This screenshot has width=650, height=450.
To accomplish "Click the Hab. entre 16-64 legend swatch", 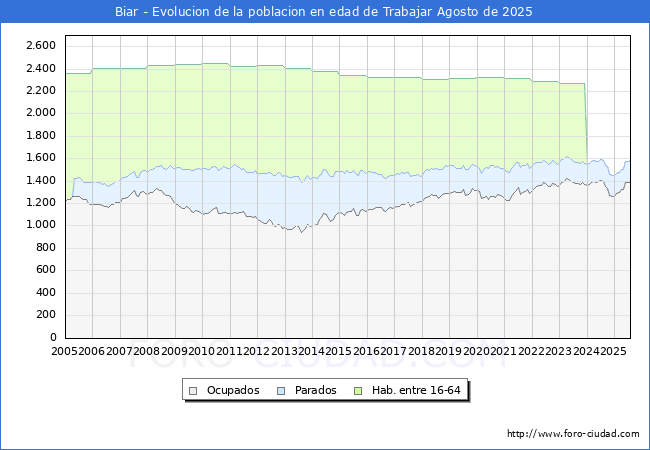I will (358, 391).
